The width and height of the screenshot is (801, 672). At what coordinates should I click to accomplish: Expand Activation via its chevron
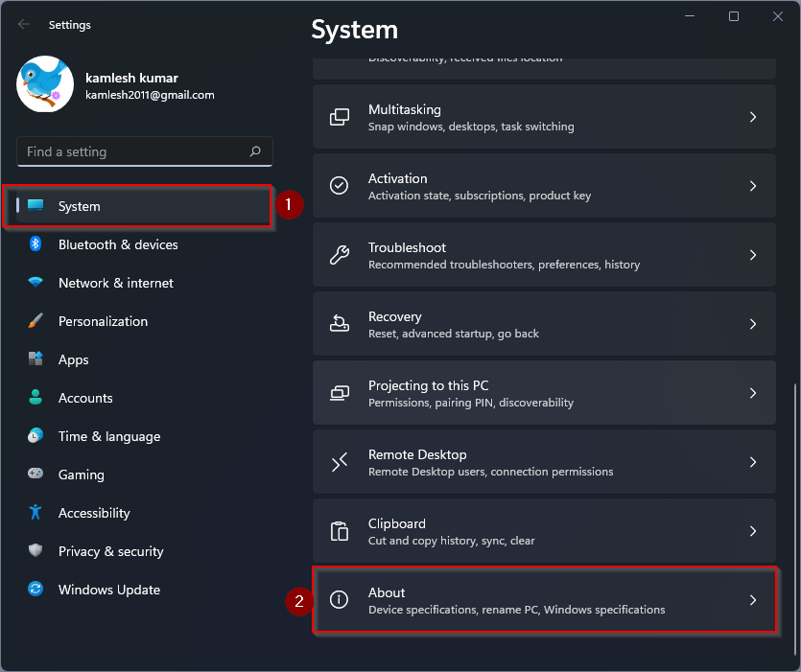(752, 186)
